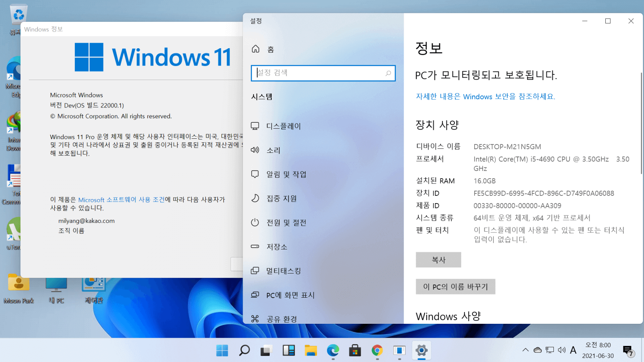This screenshot has height=362, width=644.
Task: Open taskbar Search
Action: (244, 350)
